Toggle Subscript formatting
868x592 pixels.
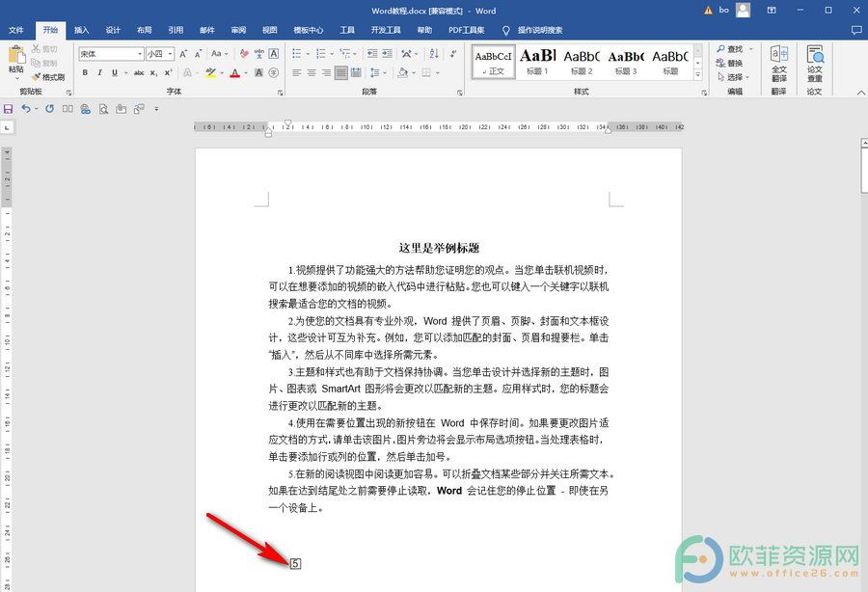click(x=153, y=72)
